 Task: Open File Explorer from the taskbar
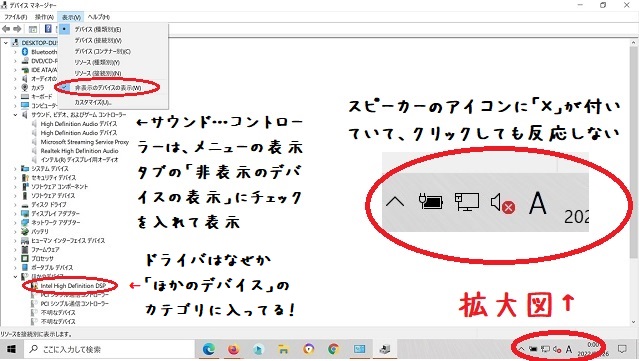[x=283, y=349]
